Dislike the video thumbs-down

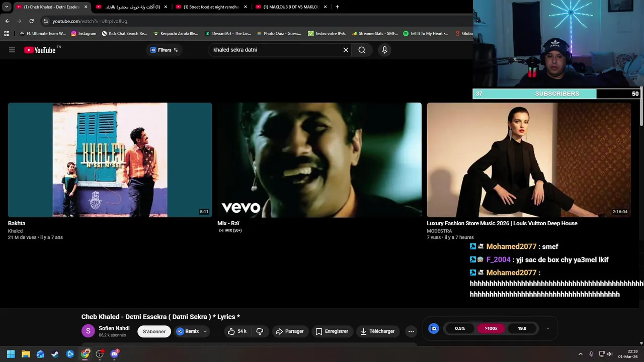click(260, 331)
